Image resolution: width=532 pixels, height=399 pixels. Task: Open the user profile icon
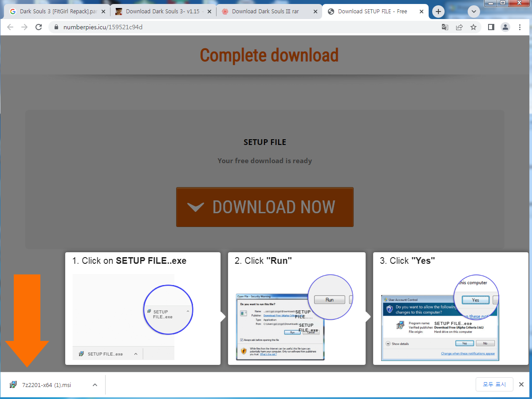pyautogui.click(x=505, y=27)
